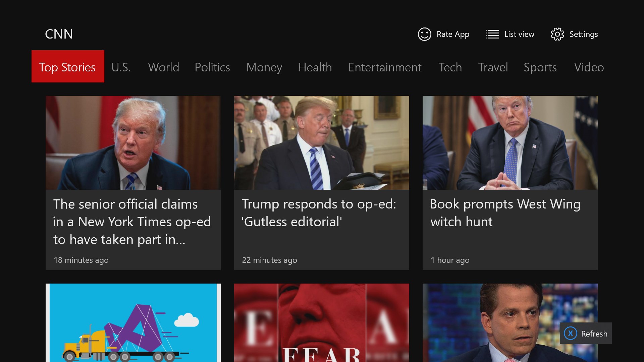Open Settings via the gear icon
Image resolution: width=644 pixels, height=362 pixels.
point(557,34)
